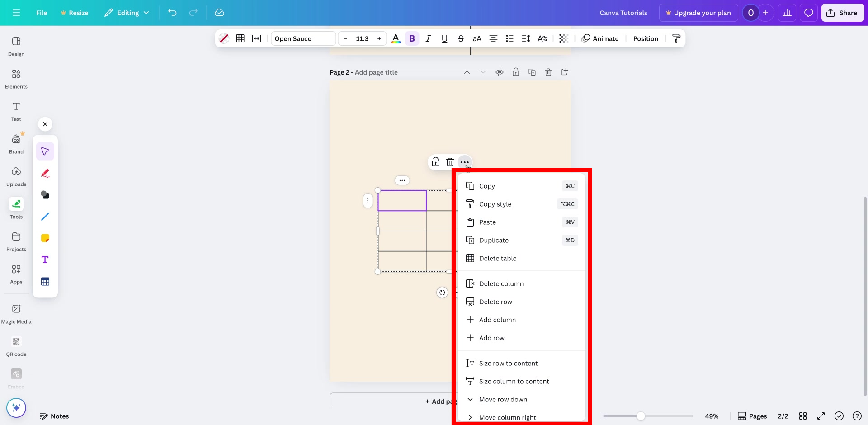
Task: Choose Add row in the context menu
Action: tap(491, 338)
